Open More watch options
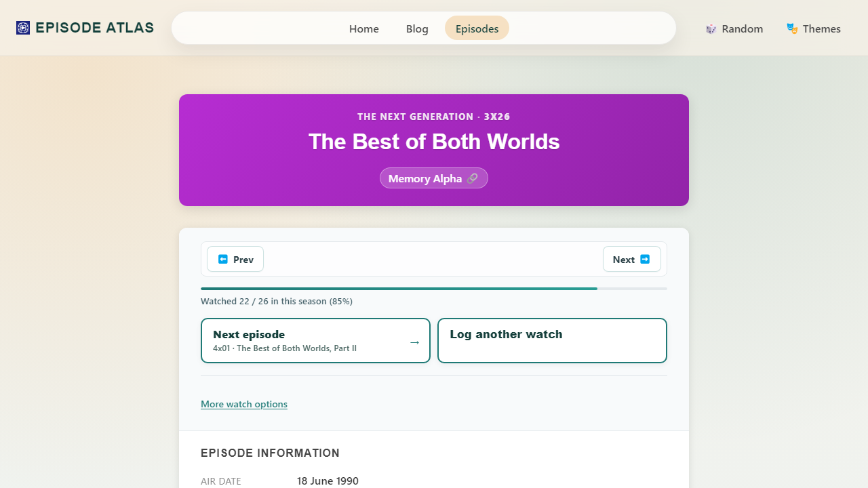This screenshot has width=868, height=488. [243, 403]
